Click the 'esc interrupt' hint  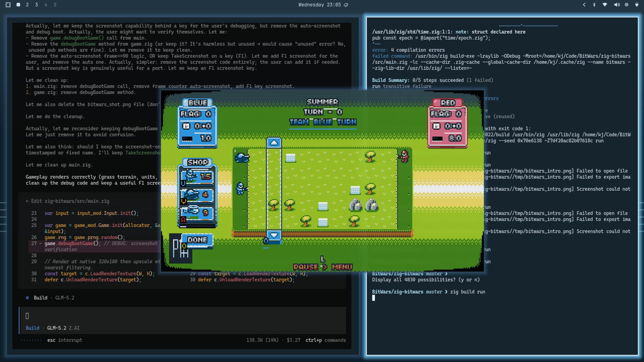64,340
